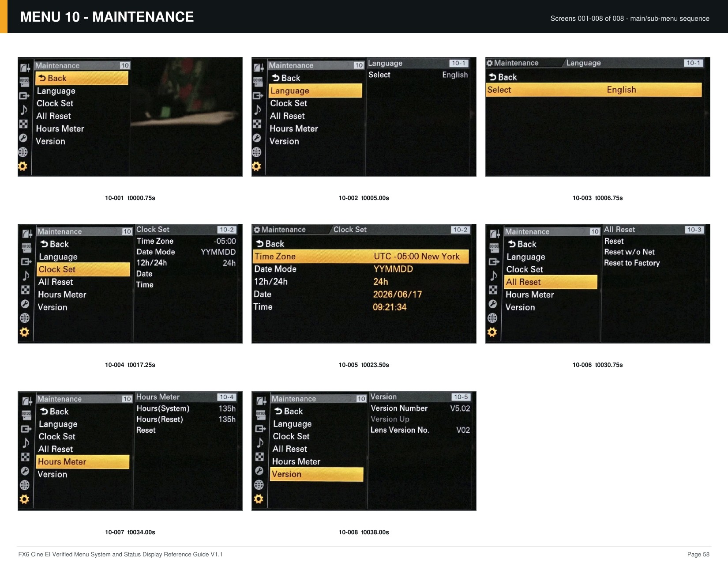Viewport: 728px width, 563px height.
Task: Click Reset in All Reset panel of screen 10-006
Action: [614, 241]
